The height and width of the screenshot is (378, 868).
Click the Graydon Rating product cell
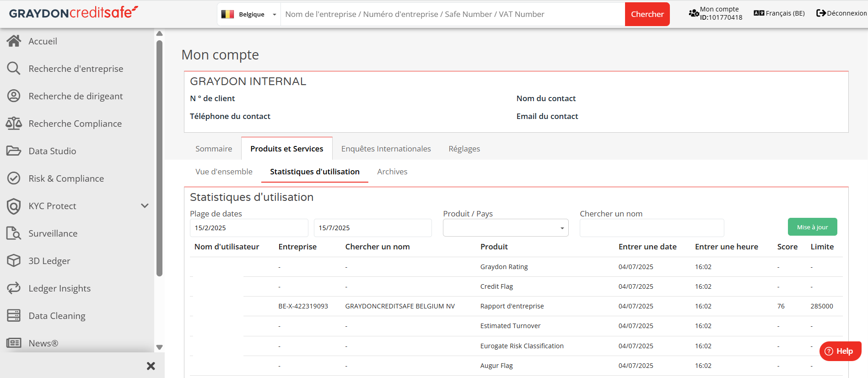coord(504,267)
